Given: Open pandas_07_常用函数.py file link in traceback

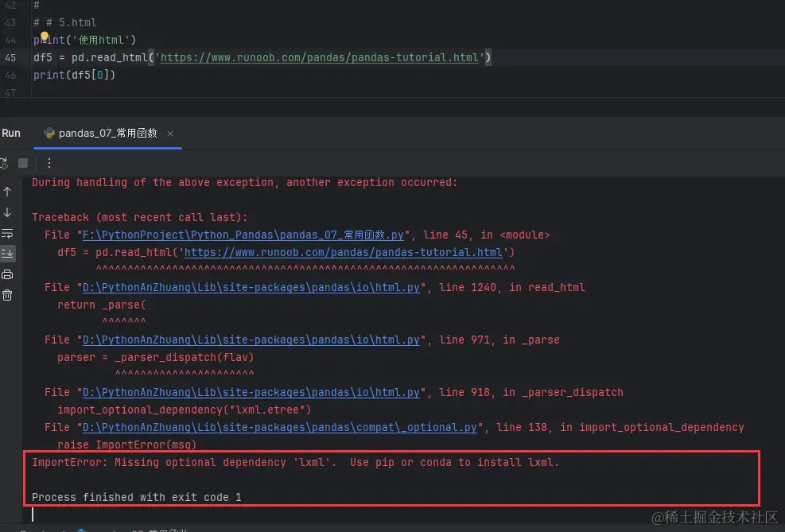Looking at the screenshot, I should click(x=243, y=235).
